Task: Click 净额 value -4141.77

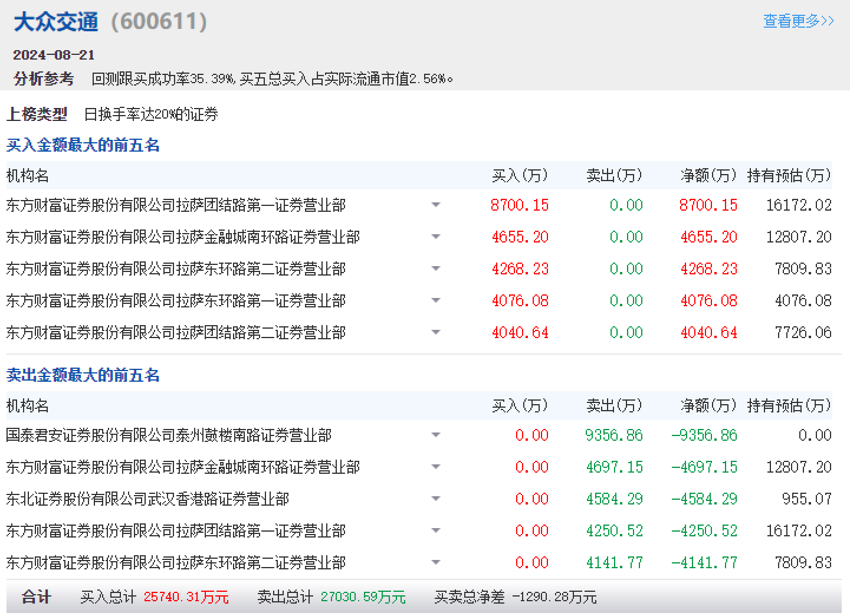Action: (704, 563)
